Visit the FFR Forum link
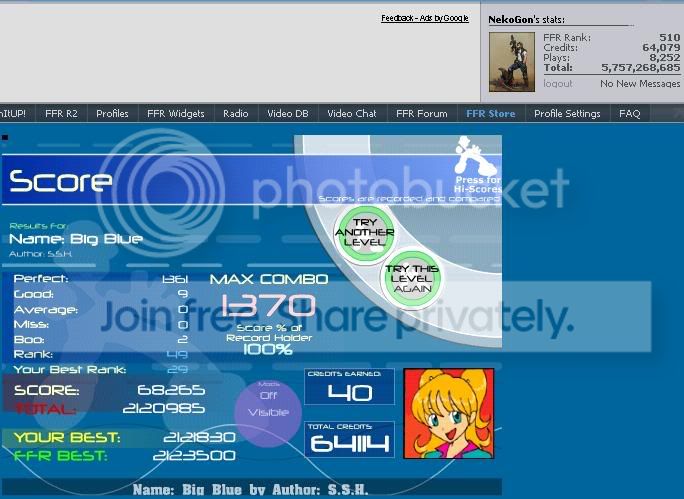Image resolution: width=684 pixels, height=499 pixels. pyautogui.click(x=422, y=114)
